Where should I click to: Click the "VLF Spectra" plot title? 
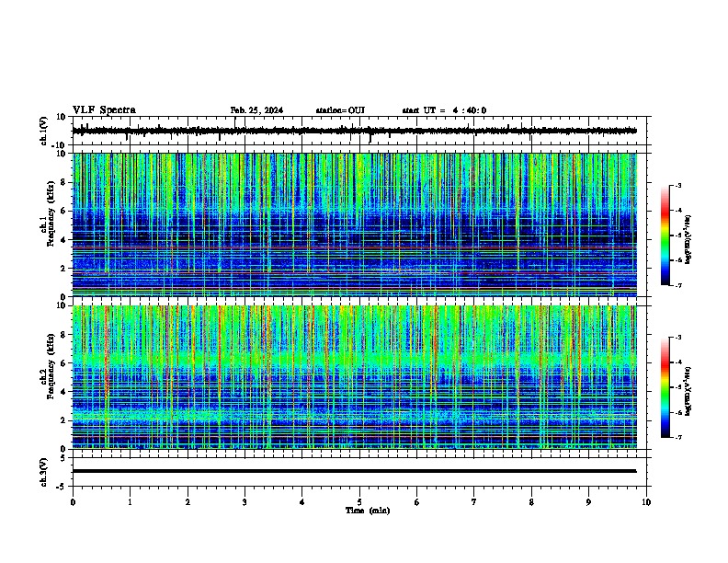[104, 109]
